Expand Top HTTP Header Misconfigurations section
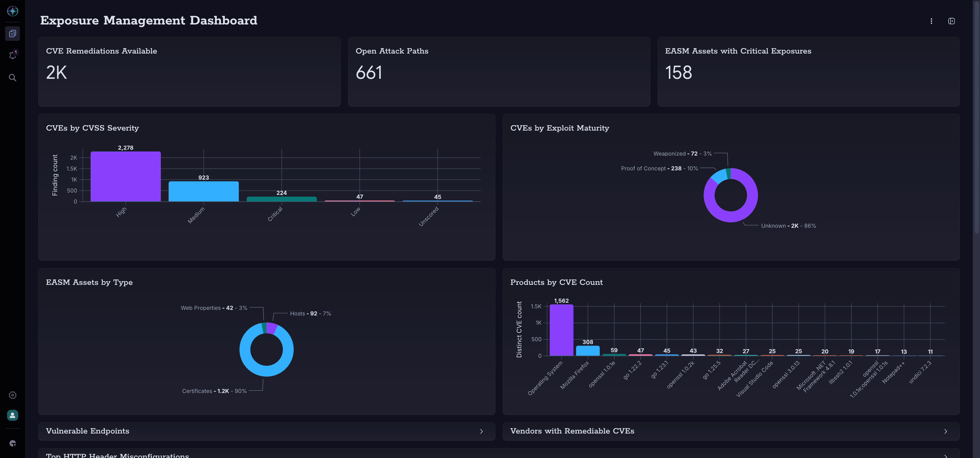980x458 pixels. pos(499,453)
